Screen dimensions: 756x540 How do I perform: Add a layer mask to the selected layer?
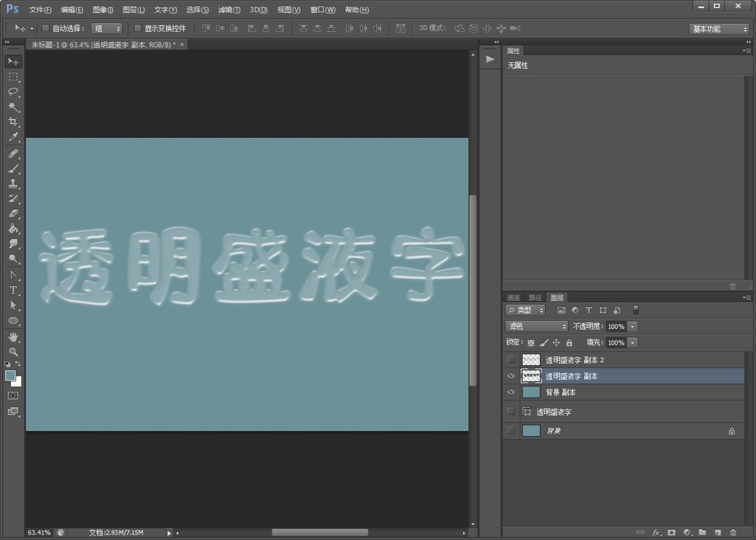[671, 532]
